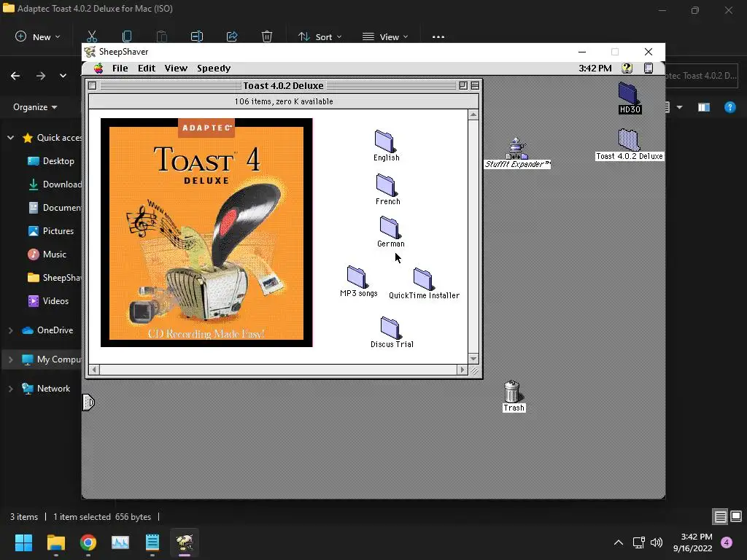Open Videos in Explorer sidebar
Viewport: 747px width, 560px height.
[47, 301]
